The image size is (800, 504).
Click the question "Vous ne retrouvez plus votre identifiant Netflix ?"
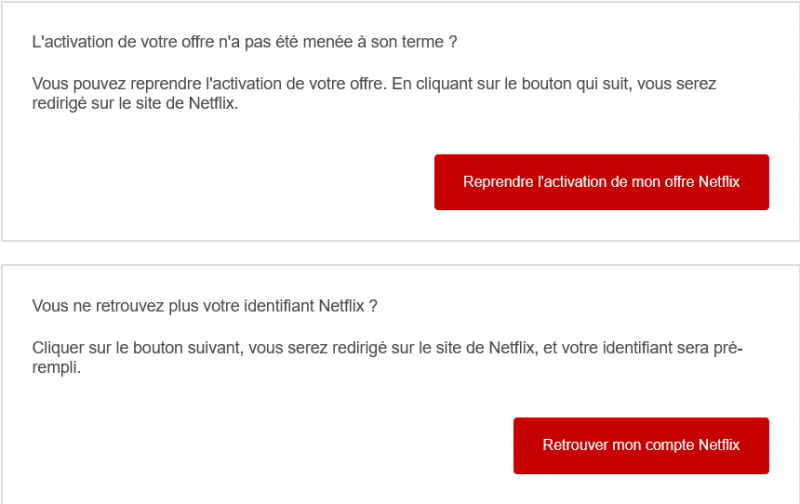tap(205, 305)
